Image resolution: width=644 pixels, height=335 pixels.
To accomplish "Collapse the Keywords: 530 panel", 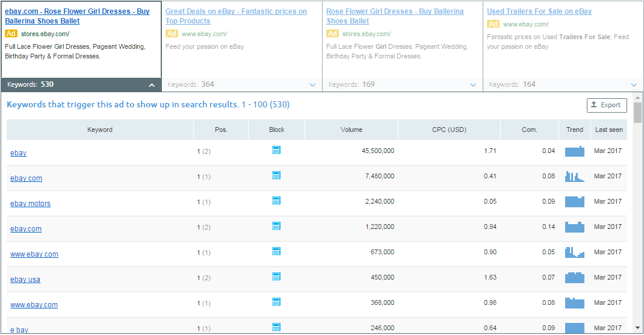I will (x=152, y=85).
